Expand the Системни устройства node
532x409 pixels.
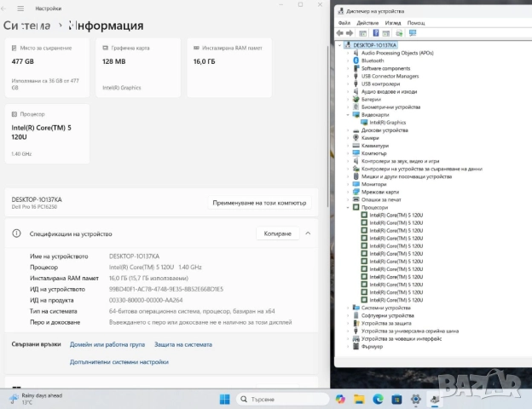pyautogui.click(x=348, y=308)
